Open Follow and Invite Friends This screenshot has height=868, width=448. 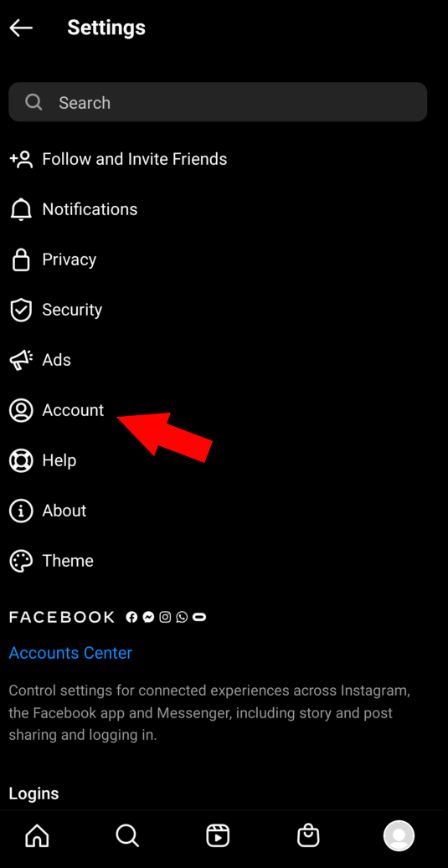point(224,159)
